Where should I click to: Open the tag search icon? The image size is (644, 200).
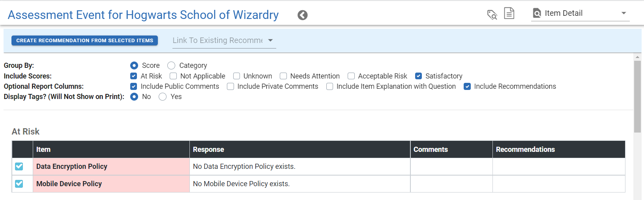(x=492, y=15)
